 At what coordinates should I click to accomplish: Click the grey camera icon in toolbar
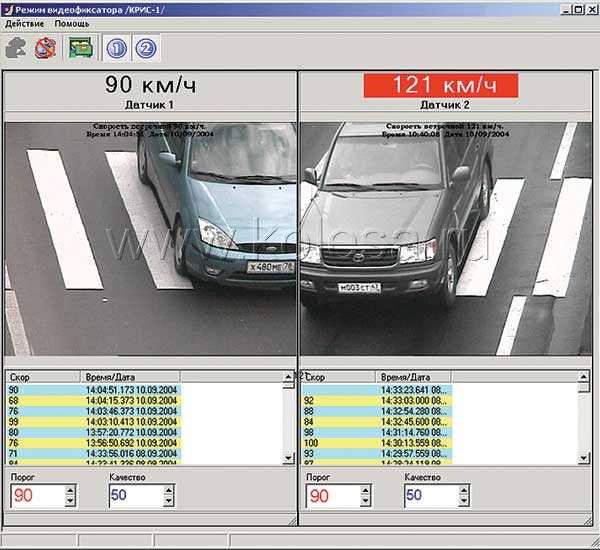(x=16, y=47)
